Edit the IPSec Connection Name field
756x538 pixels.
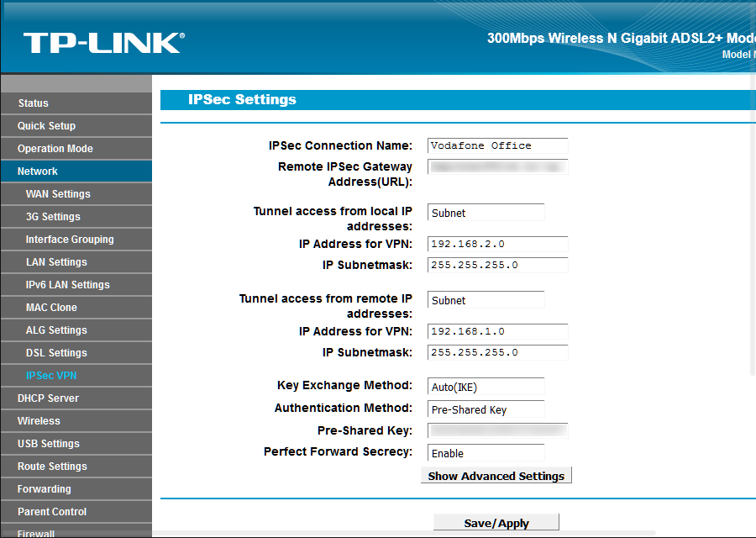[497, 145]
